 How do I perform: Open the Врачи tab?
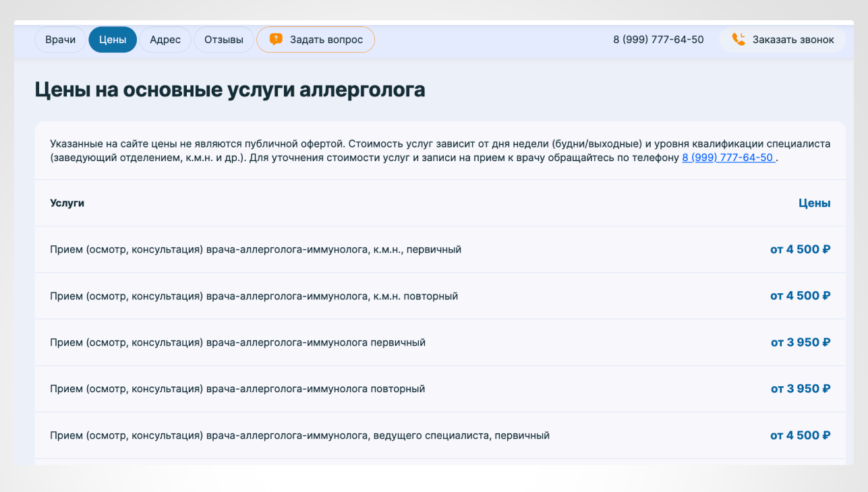coord(60,40)
